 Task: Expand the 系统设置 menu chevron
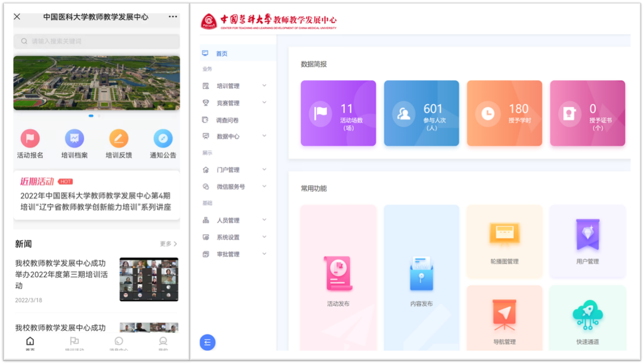point(264,237)
